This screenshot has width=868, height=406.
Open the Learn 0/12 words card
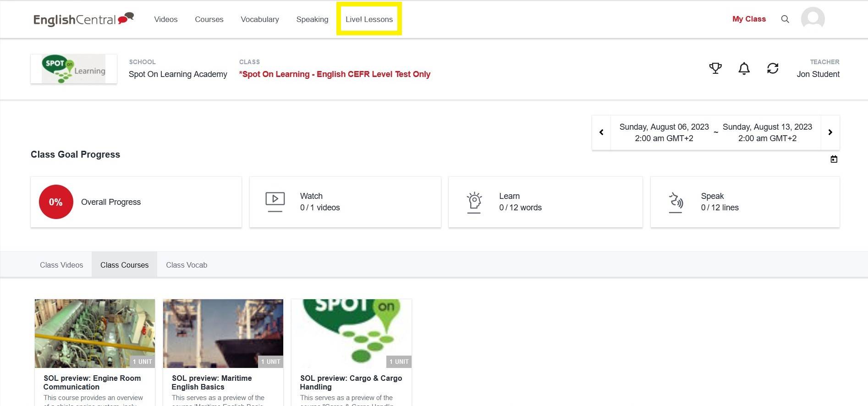[x=545, y=202]
